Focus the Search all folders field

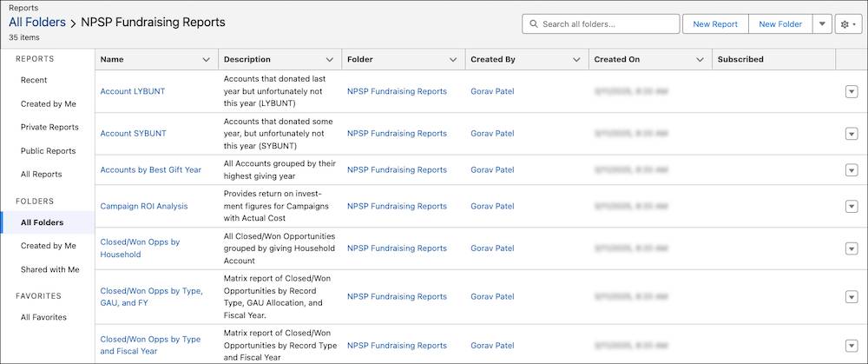[601, 24]
